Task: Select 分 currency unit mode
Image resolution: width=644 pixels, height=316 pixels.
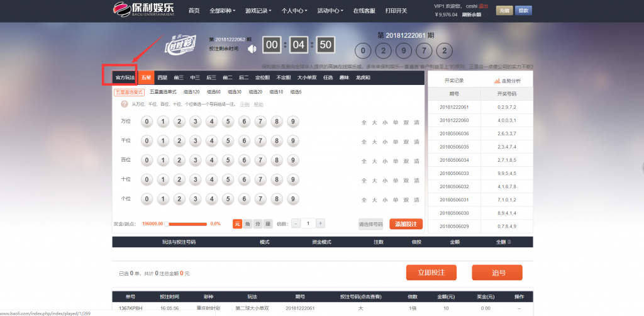Action: (x=258, y=223)
